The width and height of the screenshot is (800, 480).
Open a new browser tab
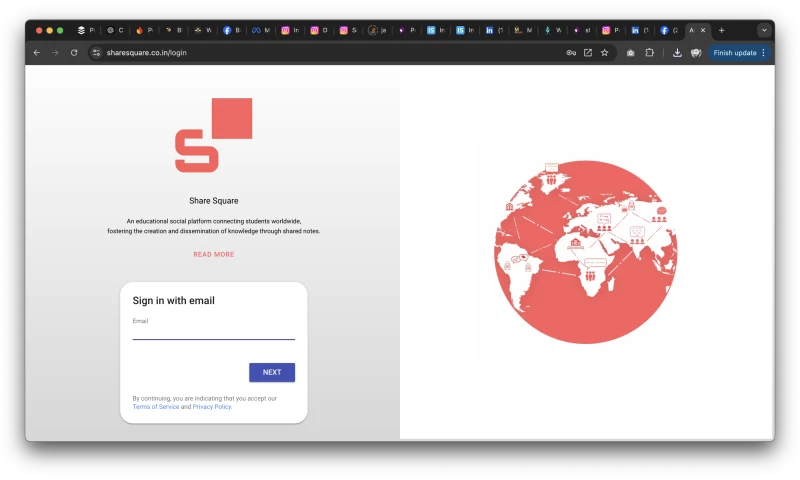pyautogui.click(x=722, y=30)
